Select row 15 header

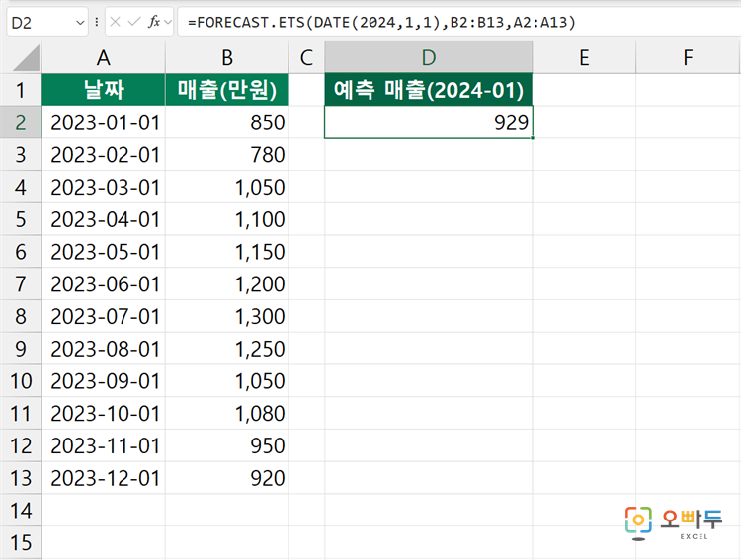[21, 543]
